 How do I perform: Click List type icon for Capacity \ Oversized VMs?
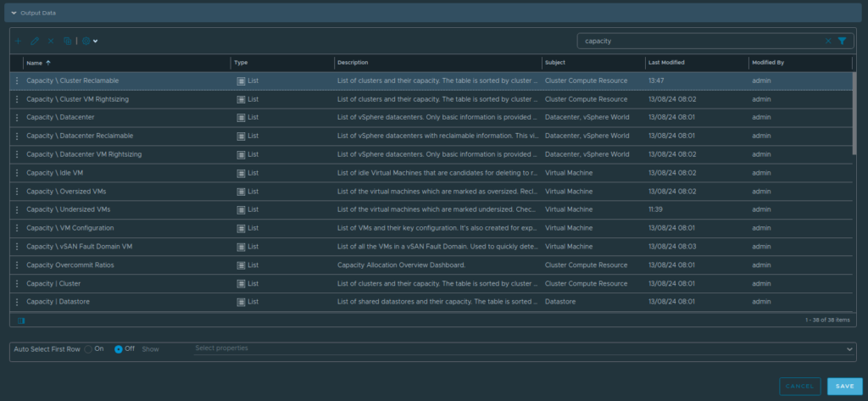pyautogui.click(x=241, y=192)
